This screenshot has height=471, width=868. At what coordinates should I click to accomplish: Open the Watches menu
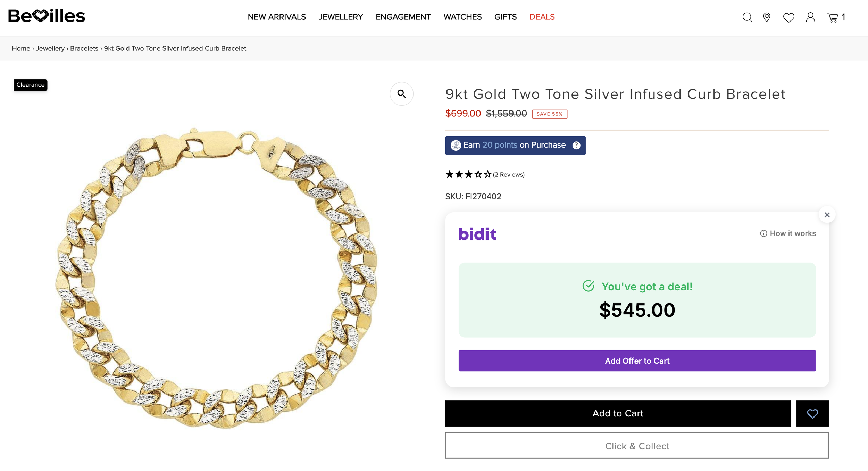coord(462,17)
